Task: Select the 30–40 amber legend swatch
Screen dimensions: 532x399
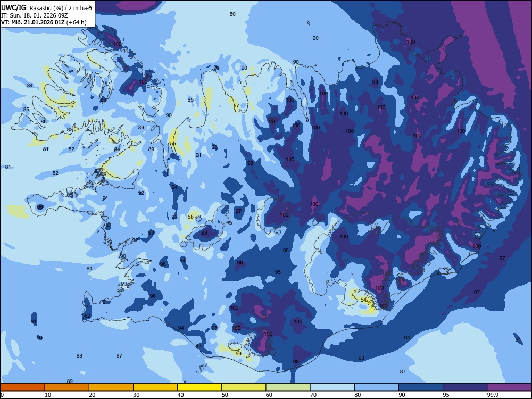Action: [x=155, y=387]
